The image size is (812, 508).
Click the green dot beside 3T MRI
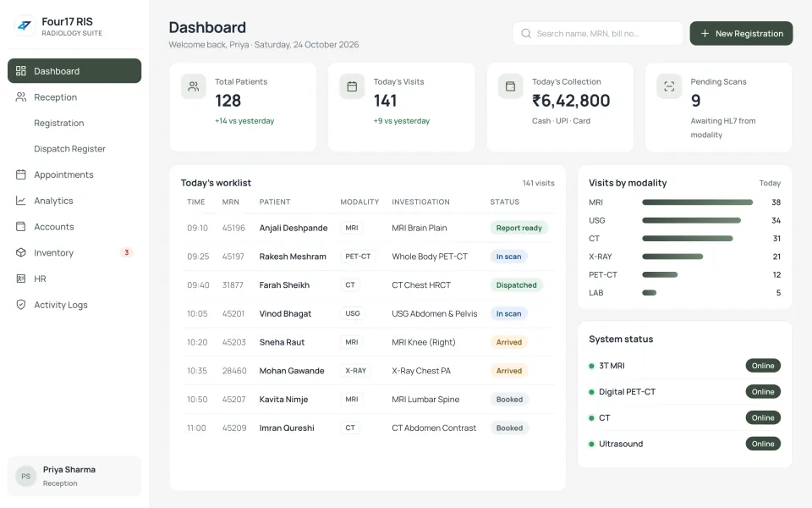[591, 366]
